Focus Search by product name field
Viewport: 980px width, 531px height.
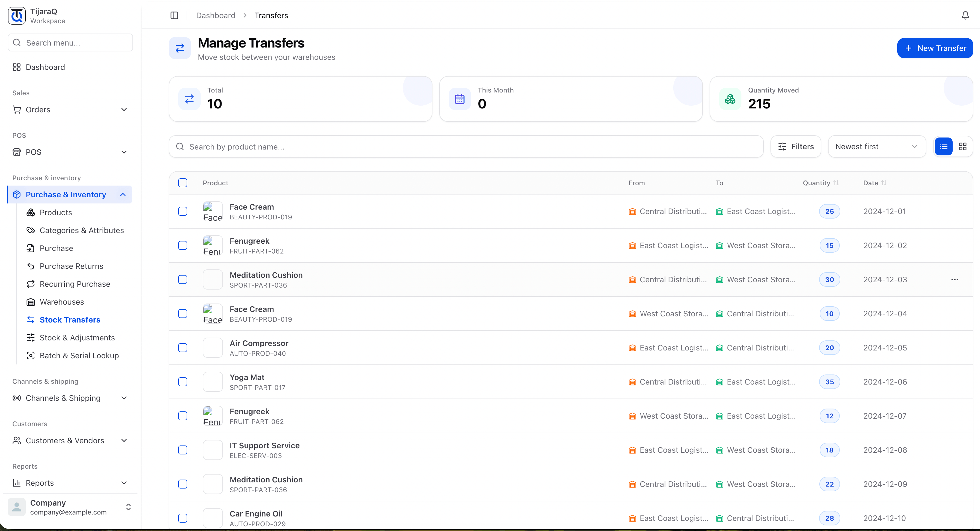(x=466, y=146)
